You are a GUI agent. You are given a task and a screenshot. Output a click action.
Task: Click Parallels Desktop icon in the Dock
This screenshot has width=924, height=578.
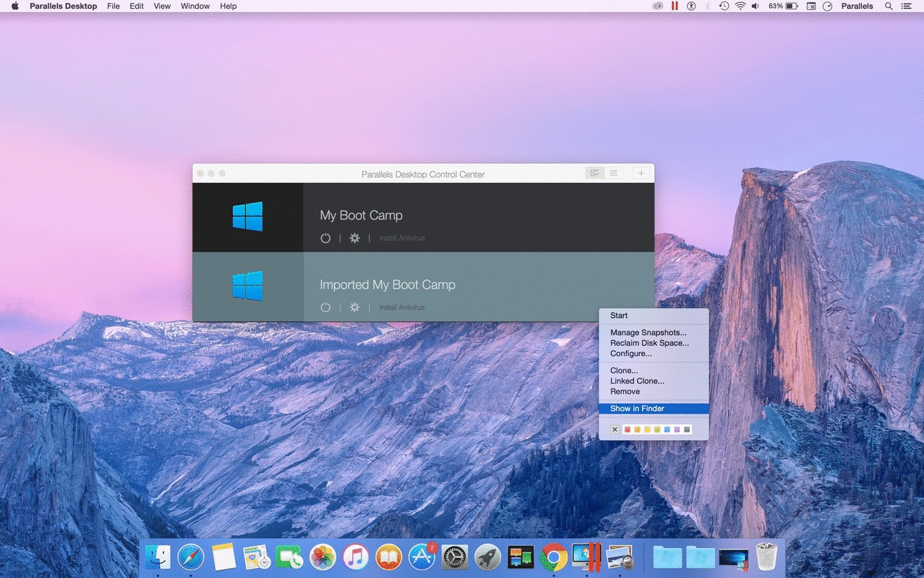(588, 557)
